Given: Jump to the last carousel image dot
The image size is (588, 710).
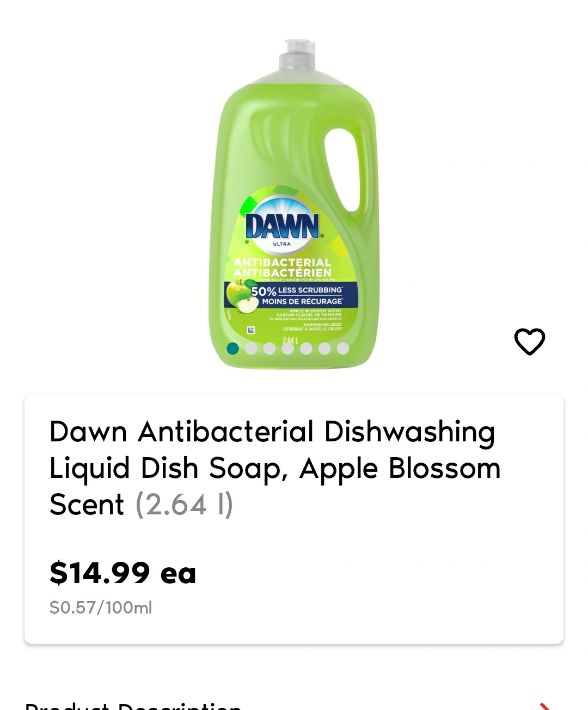Looking at the screenshot, I should (x=343, y=348).
